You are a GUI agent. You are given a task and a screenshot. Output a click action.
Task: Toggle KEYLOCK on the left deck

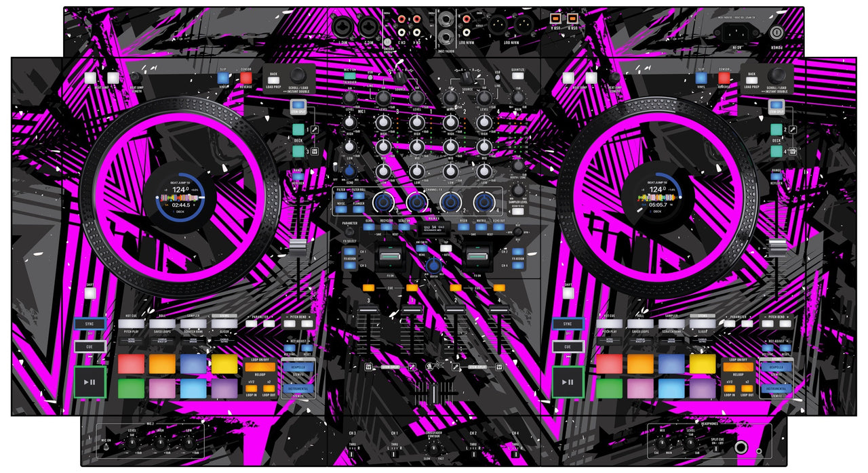[298, 176]
